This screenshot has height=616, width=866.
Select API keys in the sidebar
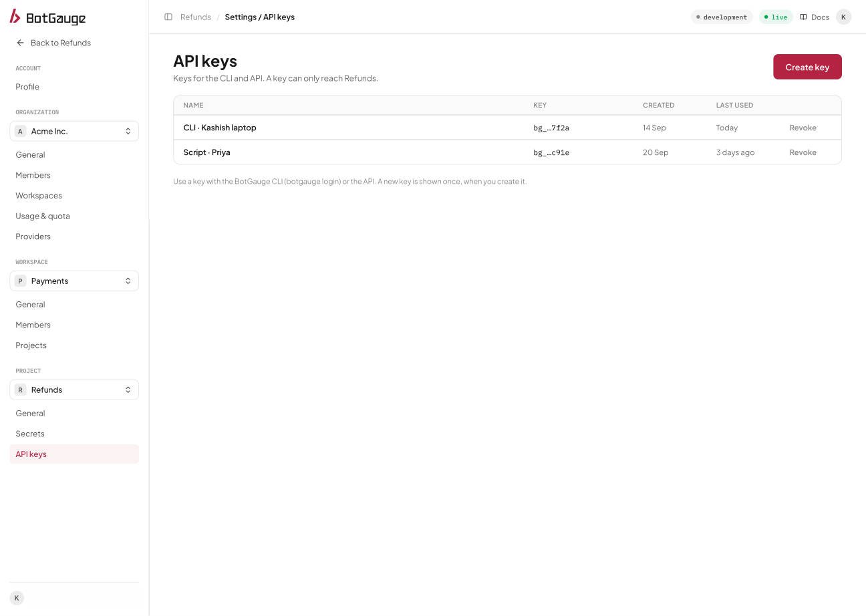[x=74, y=454]
